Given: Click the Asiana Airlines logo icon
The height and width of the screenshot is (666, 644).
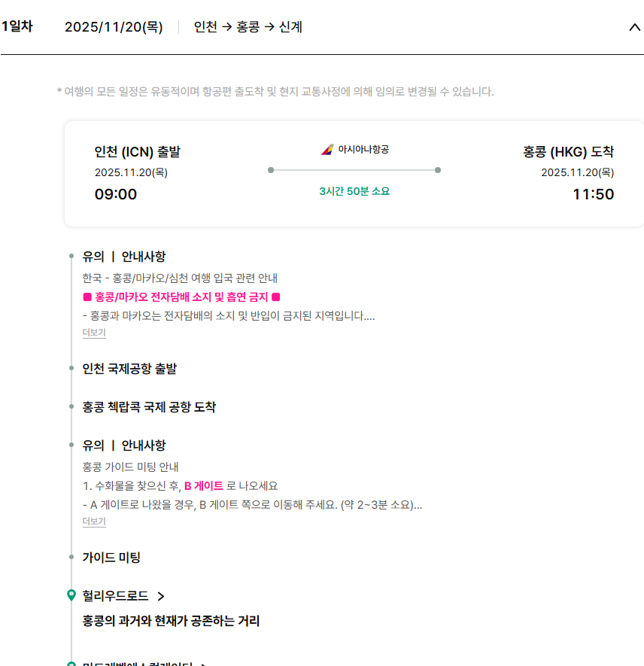Looking at the screenshot, I should click(327, 150).
